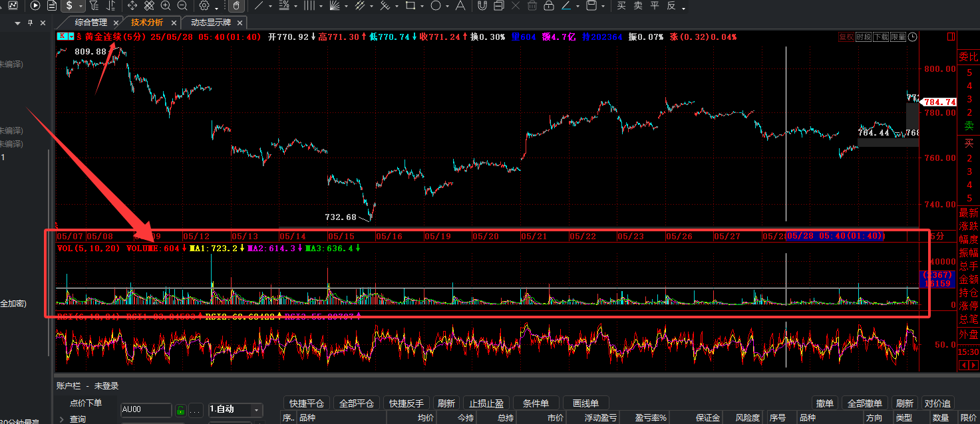980x424 pixels.
Task: Expand the dollar sign toolbar dropdown
Action: (81, 6)
